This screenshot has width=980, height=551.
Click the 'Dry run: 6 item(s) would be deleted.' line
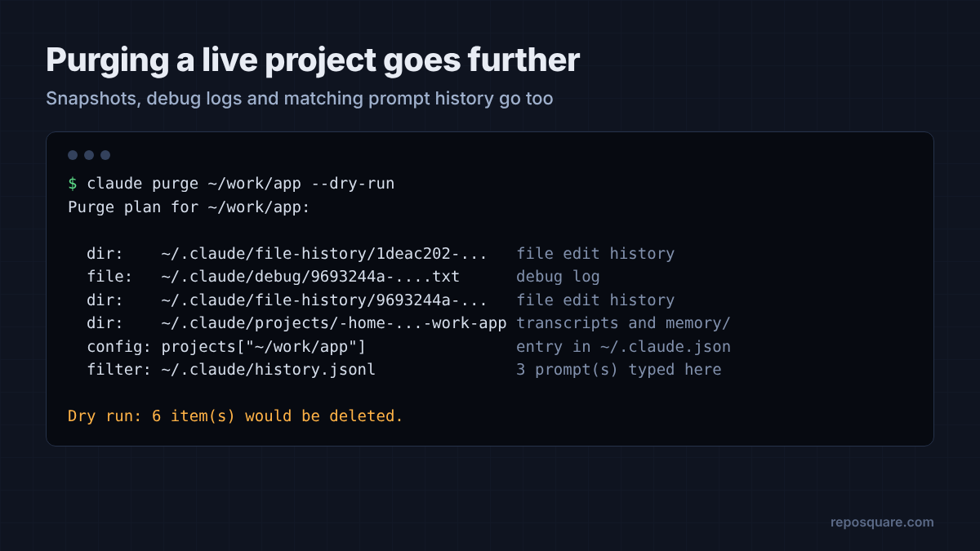coord(236,416)
